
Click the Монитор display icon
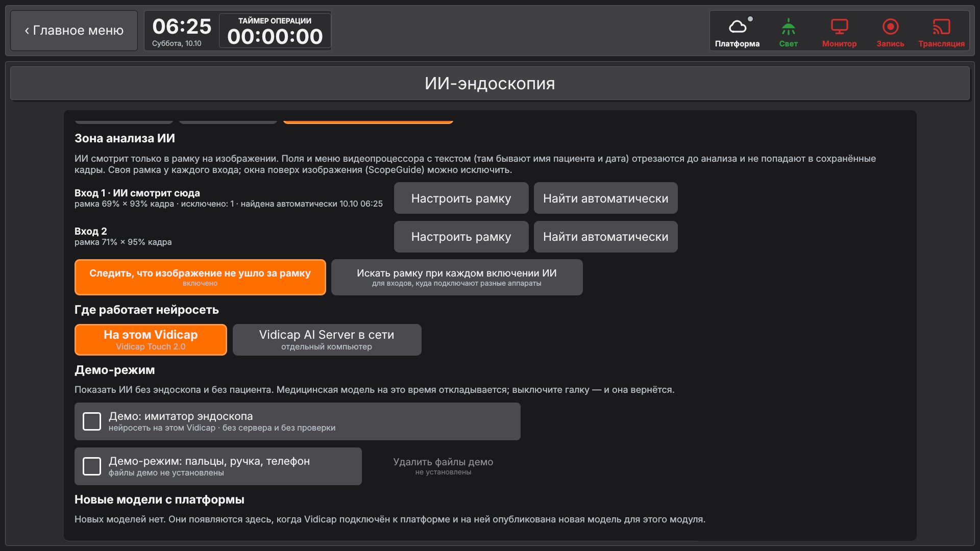click(x=839, y=32)
